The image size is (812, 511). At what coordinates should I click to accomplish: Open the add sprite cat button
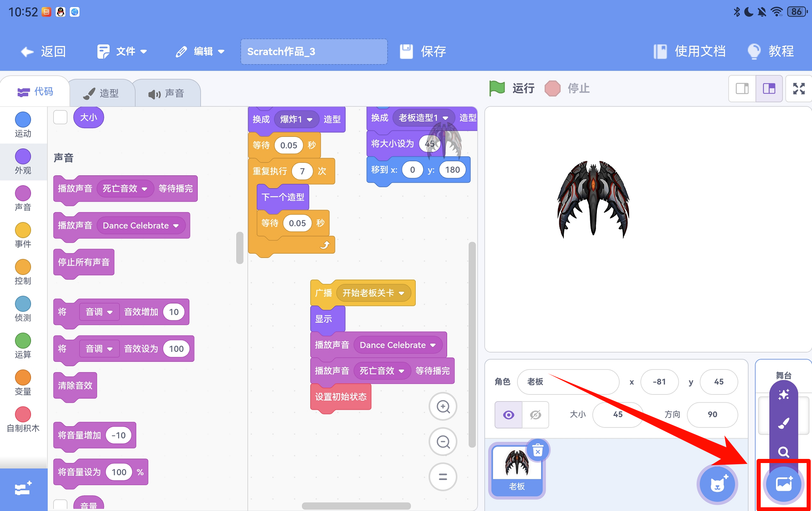point(717,484)
